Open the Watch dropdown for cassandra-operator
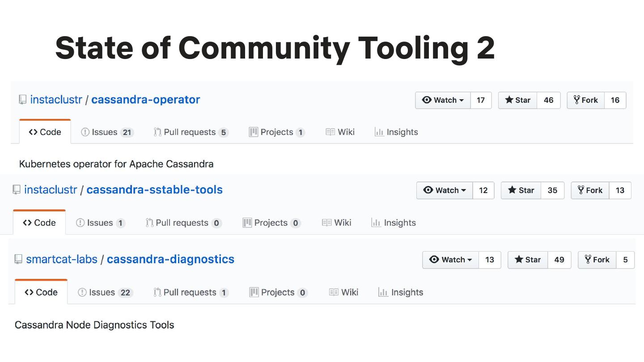The image size is (644, 362). 443,100
